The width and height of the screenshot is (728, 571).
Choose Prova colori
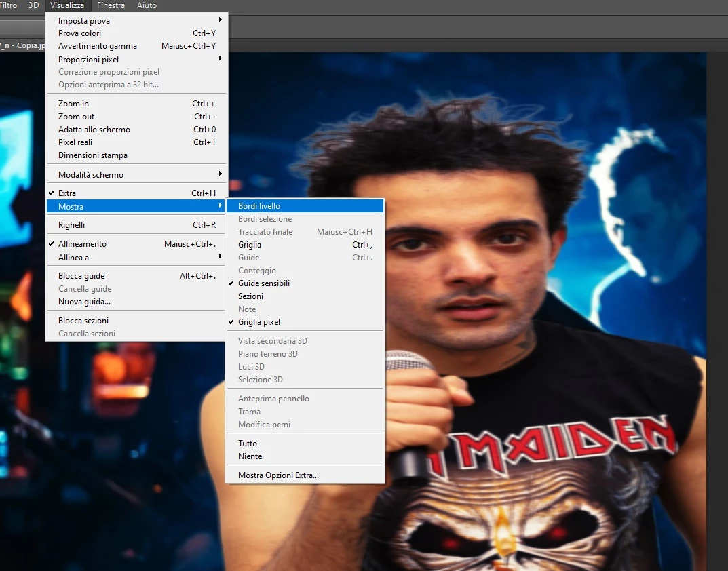(x=137, y=33)
